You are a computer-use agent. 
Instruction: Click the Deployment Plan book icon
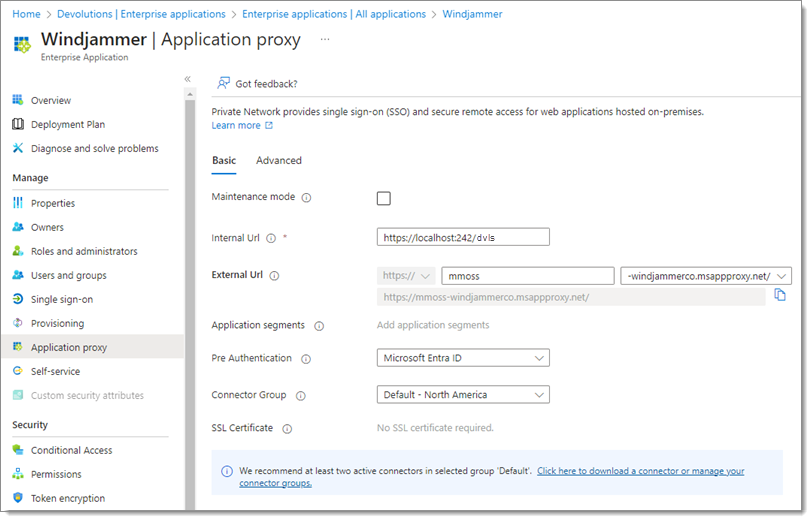click(x=18, y=124)
